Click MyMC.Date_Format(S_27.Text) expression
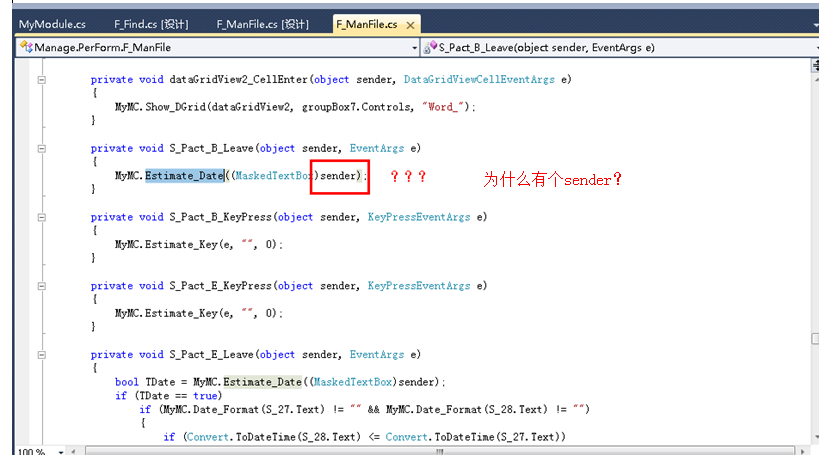 (243, 410)
